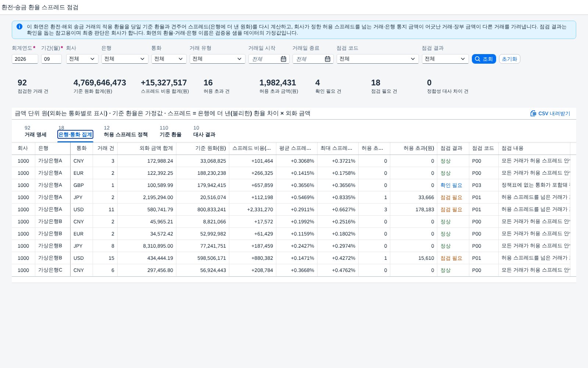The image size is (588, 368).
Task: Click 점검 필요 status in 가상은행A JPY row
Action: (451, 197)
